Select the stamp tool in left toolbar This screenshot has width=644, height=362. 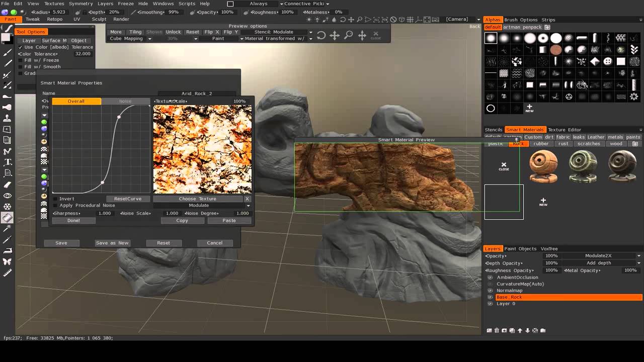[x=8, y=118]
